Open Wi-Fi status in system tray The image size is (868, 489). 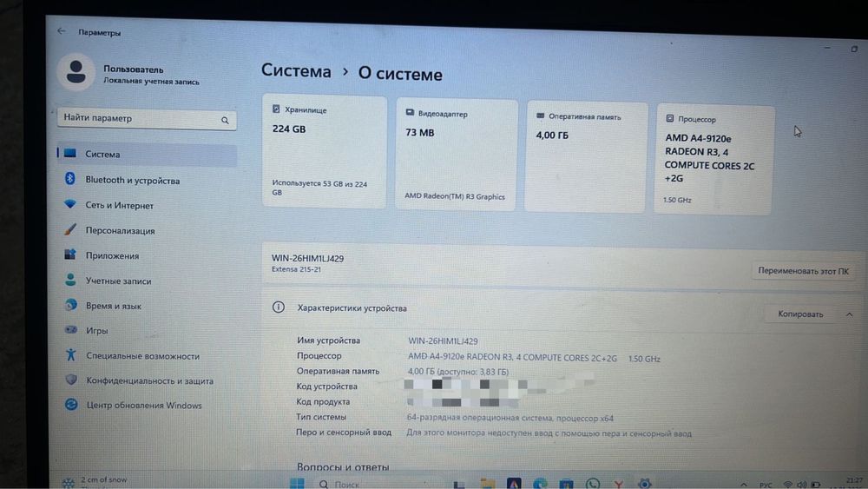click(x=788, y=485)
